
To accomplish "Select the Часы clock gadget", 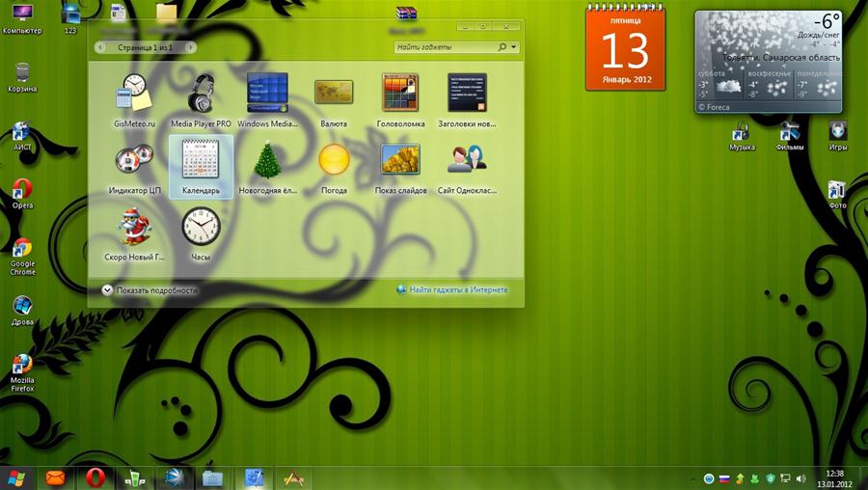I will coord(201,226).
